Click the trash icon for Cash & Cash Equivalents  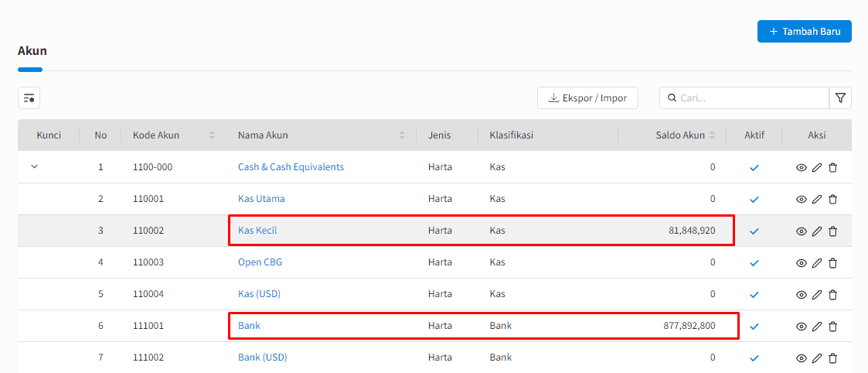coord(832,167)
